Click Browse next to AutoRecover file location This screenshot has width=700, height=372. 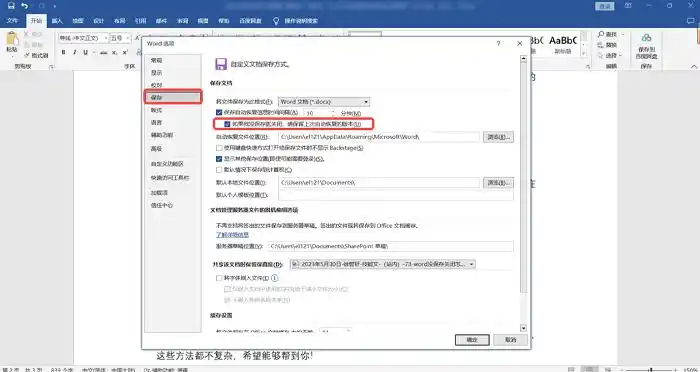click(498, 137)
